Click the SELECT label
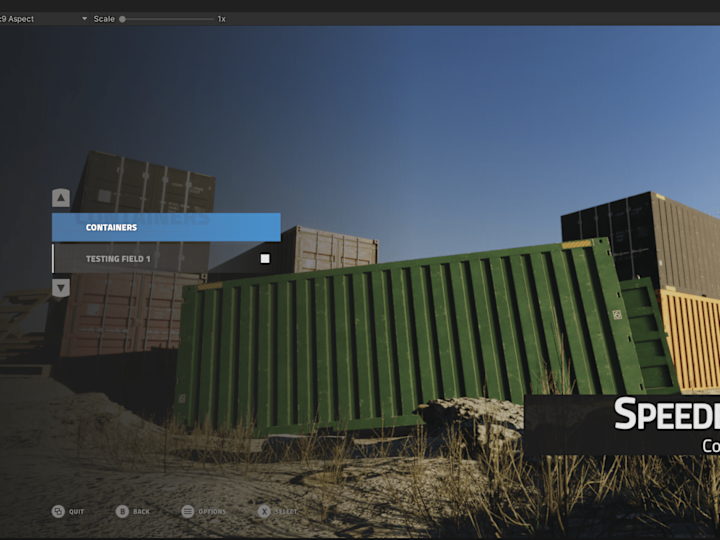The width and height of the screenshot is (720, 540). pos(286,512)
